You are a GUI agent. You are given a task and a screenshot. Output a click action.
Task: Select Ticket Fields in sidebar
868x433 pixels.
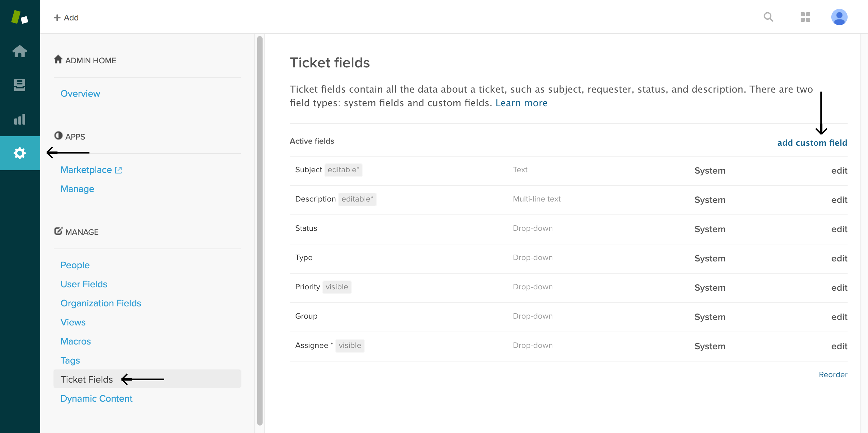pos(87,379)
